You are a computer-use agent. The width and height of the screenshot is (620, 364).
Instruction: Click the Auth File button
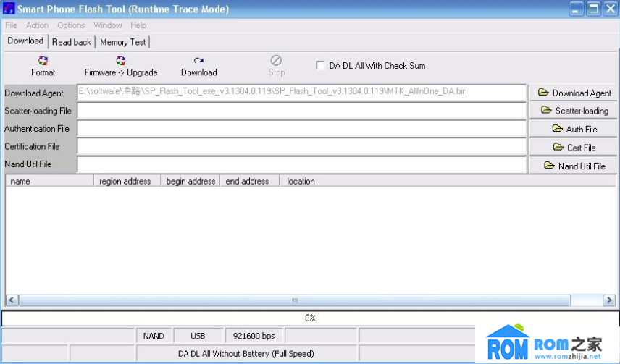574,129
